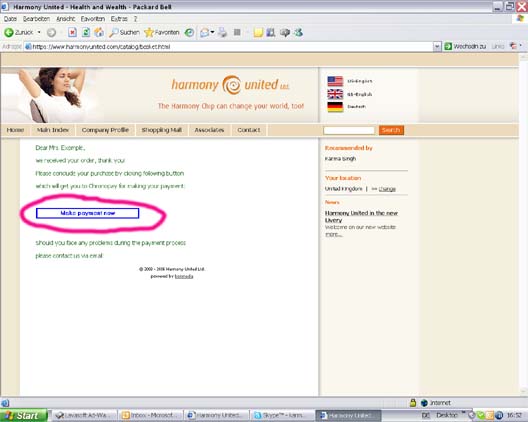Click the Messenger people toolbar icon
The width and height of the screenshot is (528, 422).
tap(298, 32)
